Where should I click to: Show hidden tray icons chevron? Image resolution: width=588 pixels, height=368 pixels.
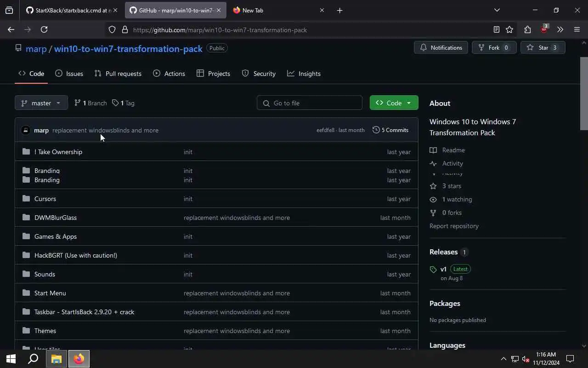point(503,359)
